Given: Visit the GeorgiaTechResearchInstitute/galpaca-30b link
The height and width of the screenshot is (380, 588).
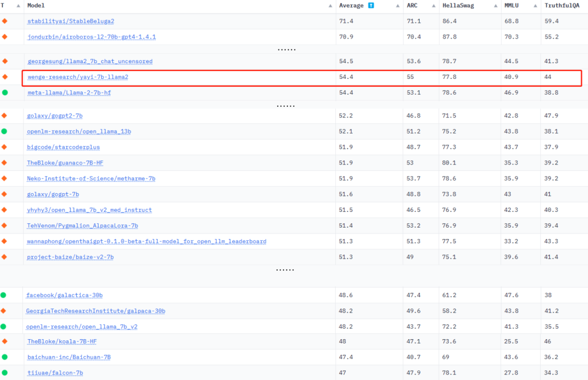Looking at the screenshot, I should [96, 311].
